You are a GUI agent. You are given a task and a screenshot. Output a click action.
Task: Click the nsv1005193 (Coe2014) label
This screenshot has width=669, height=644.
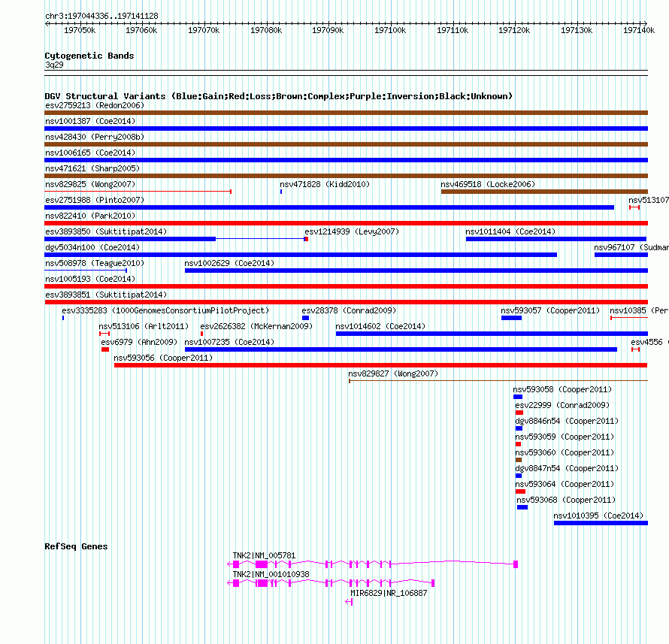point(90,279)
